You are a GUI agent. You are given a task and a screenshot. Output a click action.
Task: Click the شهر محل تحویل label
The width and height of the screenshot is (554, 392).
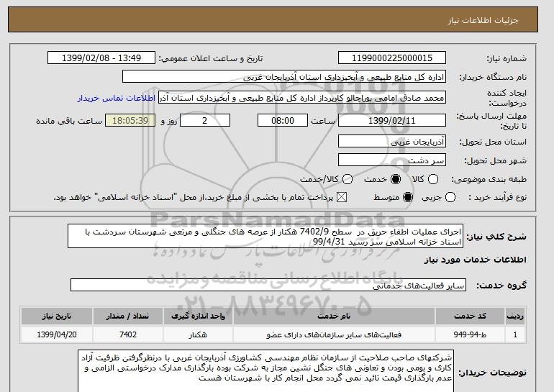495,160
